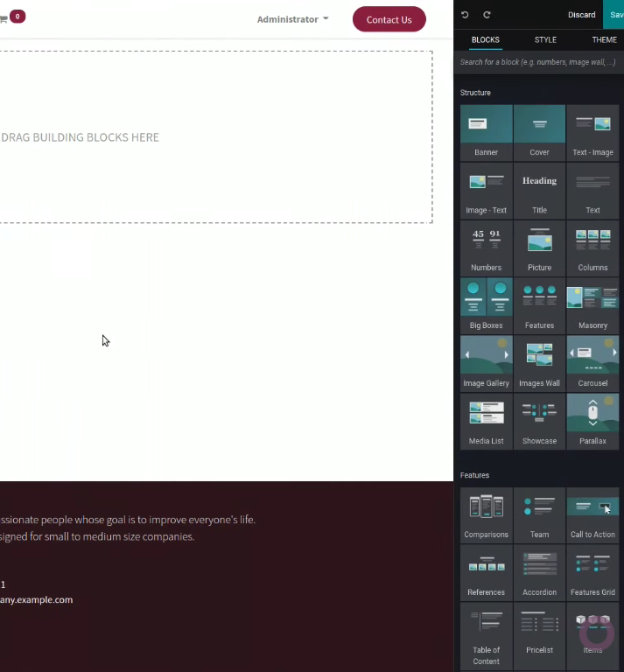The height and width of the screenshot is (672, 624).
Task: Switch to the THEME tab
Action: point(604,40)
